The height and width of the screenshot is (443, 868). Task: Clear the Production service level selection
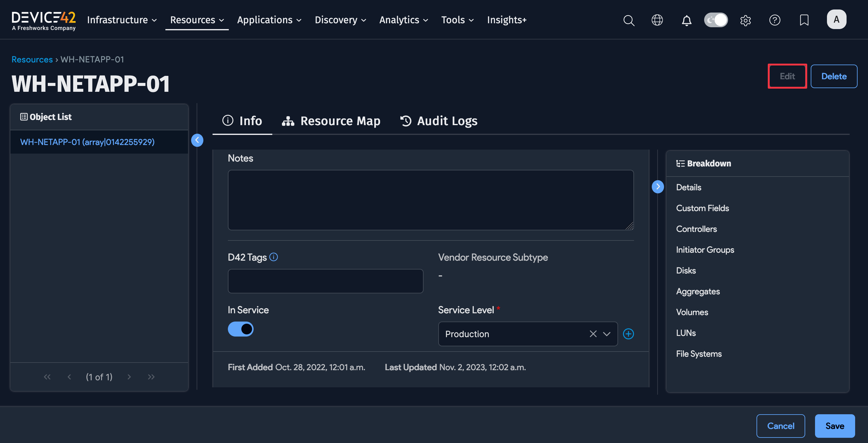pyautogui.click(x=593, y=333)
